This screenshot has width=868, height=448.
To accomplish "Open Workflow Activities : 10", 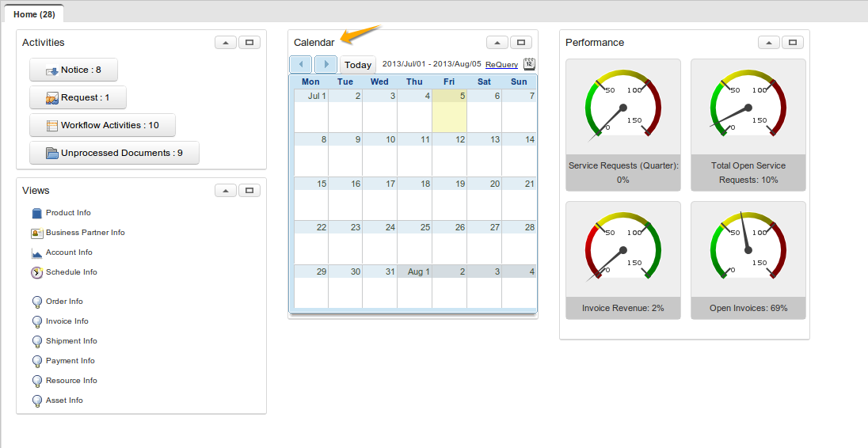I will (102, 125).
